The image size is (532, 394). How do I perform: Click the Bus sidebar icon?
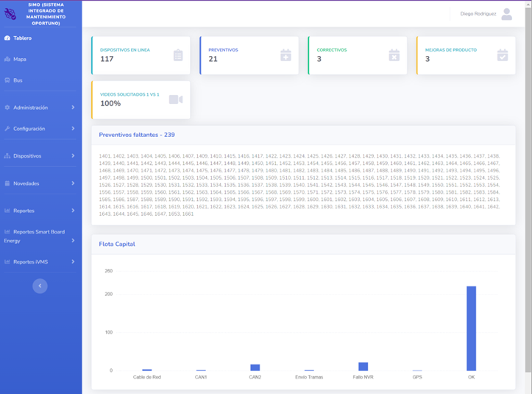[7, 80]
